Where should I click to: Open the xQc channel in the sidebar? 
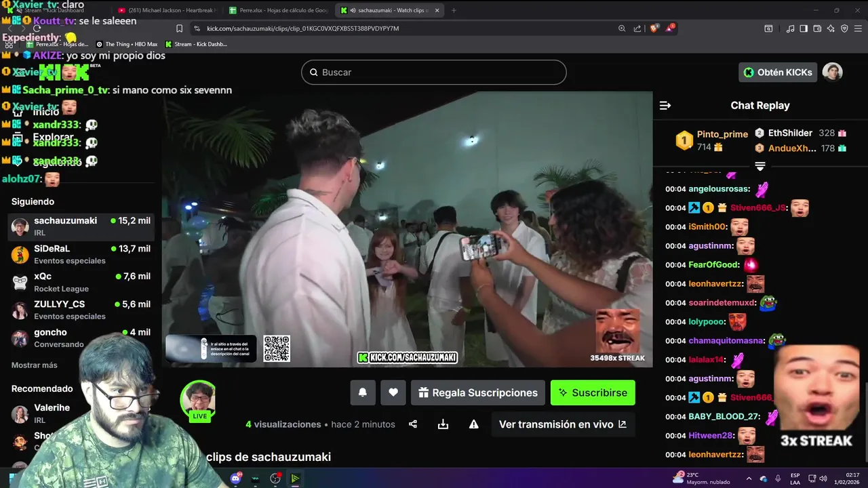pyautogui.click(x=81, y=282)
